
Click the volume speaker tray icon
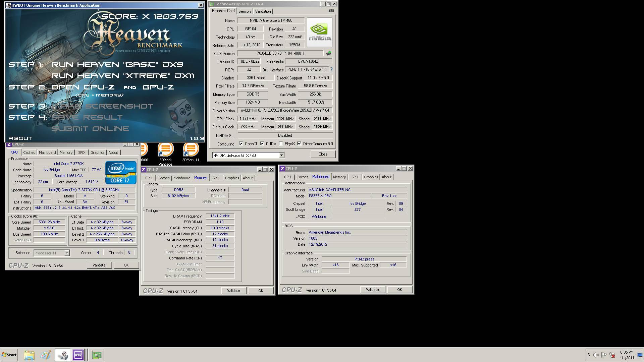[x=596, y=355]
